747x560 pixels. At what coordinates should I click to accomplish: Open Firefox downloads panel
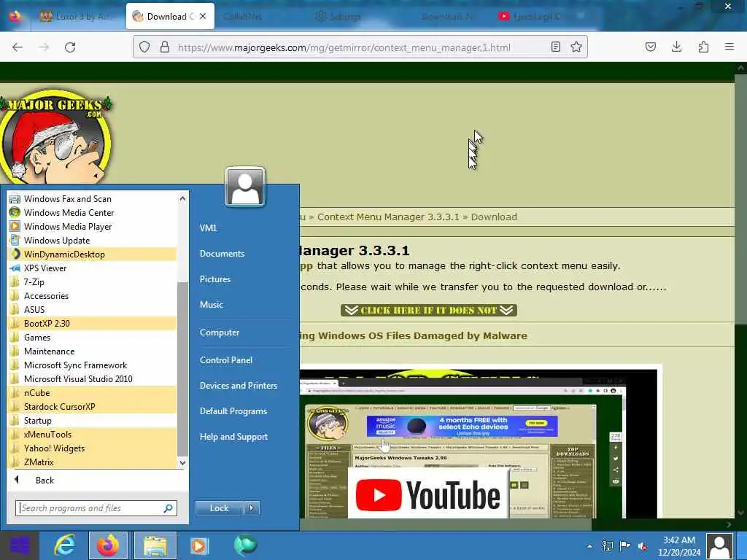676,47
